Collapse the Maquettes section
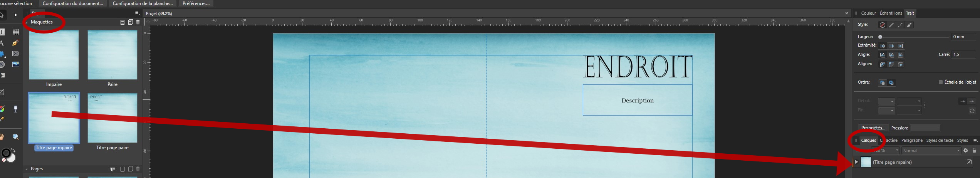 [x=27, y=22]
